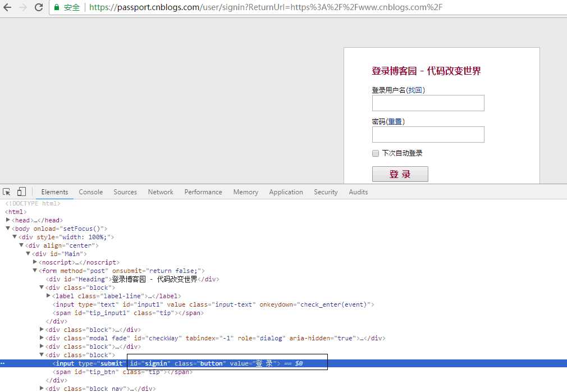This screenshot has width=567, height=392.
Task: Expand the modal fade checkWay div
Action: click(42, 338)
